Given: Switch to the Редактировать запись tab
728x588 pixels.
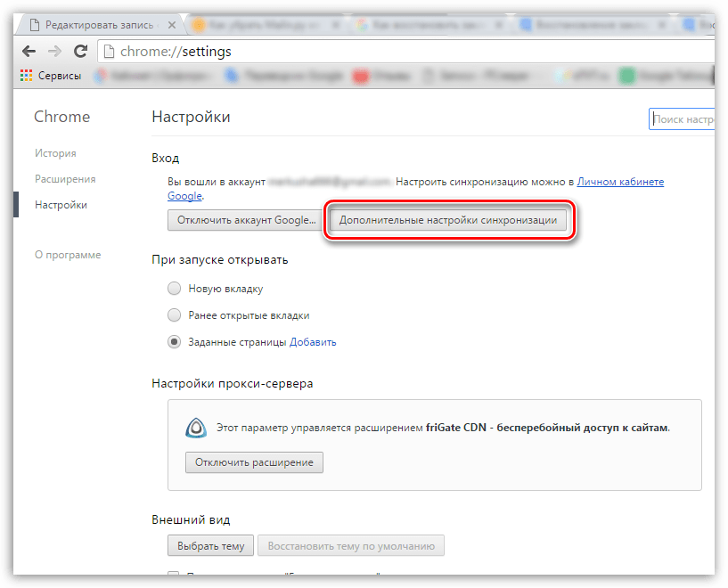Looking at the screenshot, I should (99, 25).
